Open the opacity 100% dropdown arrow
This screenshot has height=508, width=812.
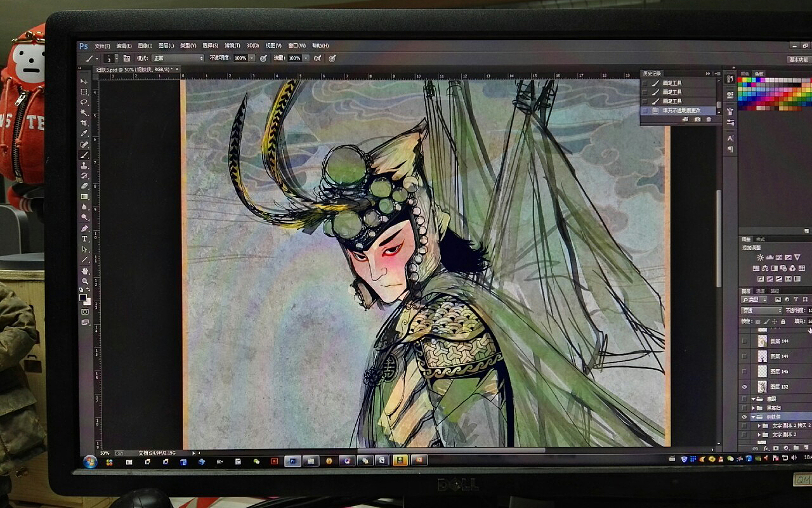tap(252, 58)
